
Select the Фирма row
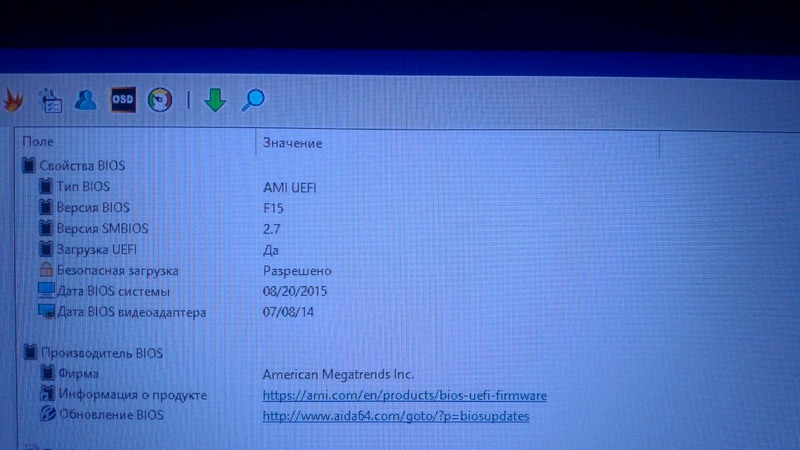coord(78,374)
